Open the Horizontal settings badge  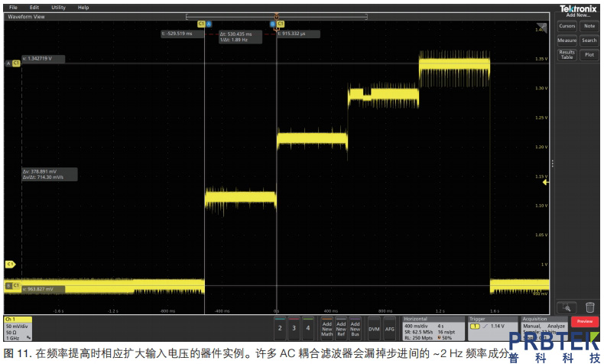point(433,328)
